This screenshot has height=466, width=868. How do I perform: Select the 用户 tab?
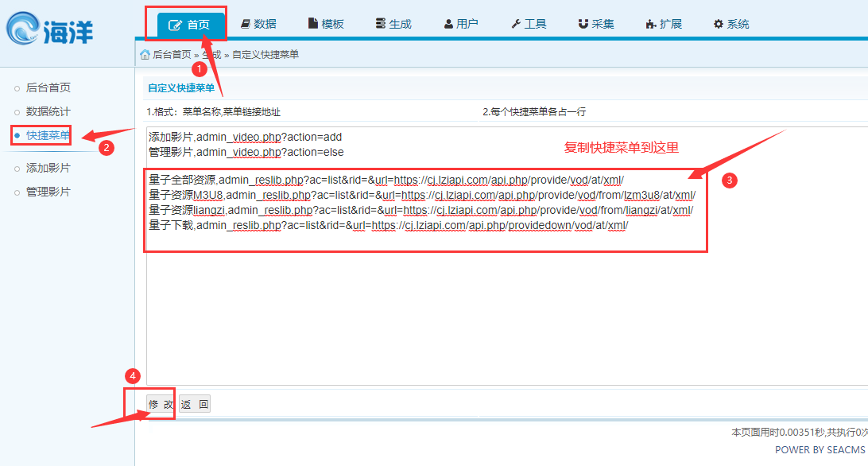(x=462, y=24)
